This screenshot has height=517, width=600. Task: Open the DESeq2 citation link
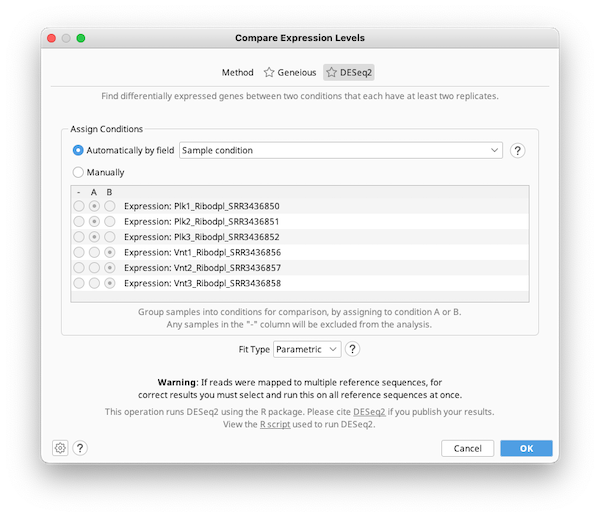pos(369,412)
